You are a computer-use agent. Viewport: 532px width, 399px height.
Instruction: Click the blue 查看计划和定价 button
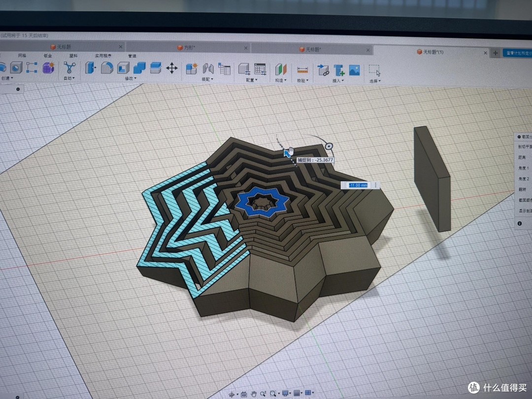(517, 53)
